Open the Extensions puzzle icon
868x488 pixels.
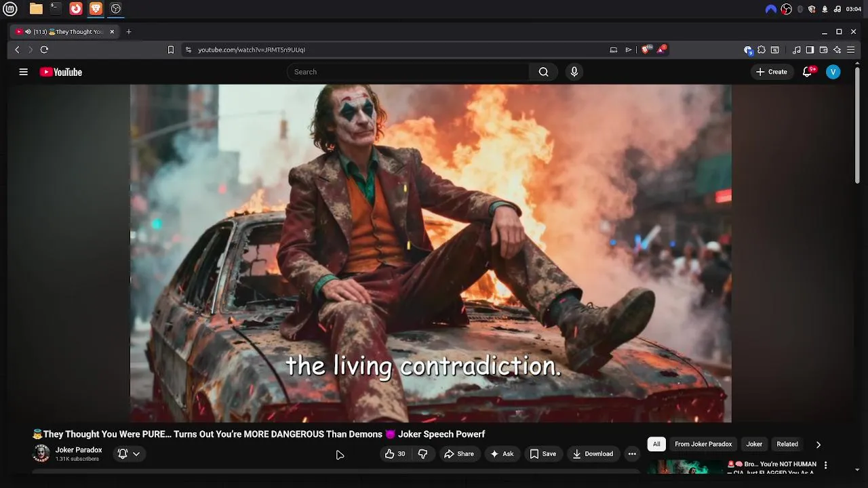(x=762, y=49)
